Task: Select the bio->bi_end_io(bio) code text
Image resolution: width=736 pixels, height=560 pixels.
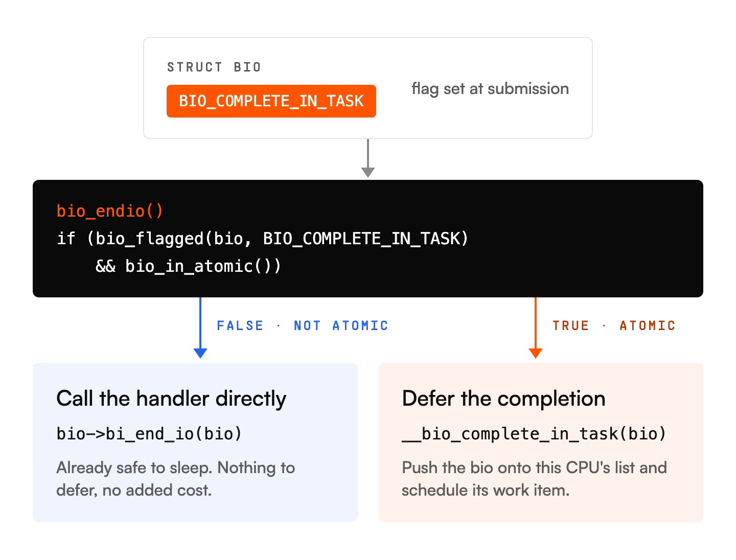Action: coord(149,434)
